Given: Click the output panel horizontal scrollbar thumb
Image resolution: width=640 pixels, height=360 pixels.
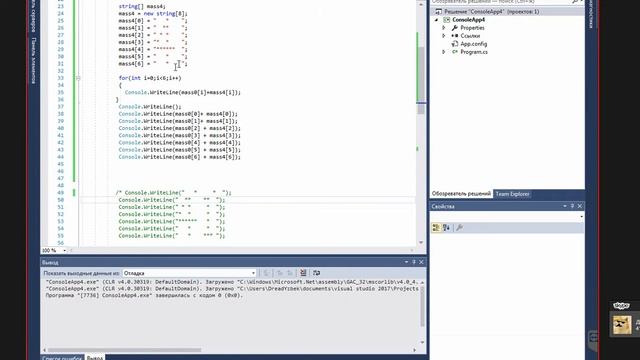Looking at the screenshot, I should (x=124, y=350).
